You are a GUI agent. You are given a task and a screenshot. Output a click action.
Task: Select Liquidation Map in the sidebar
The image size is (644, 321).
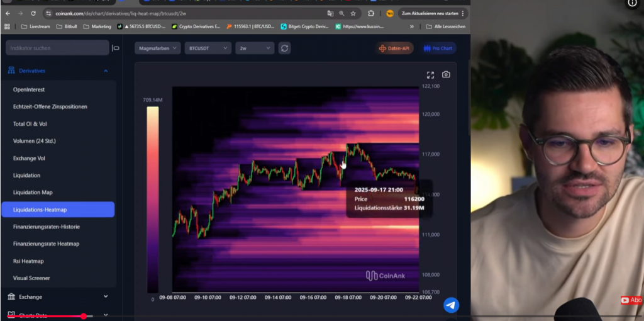click(x=33, y=193)
